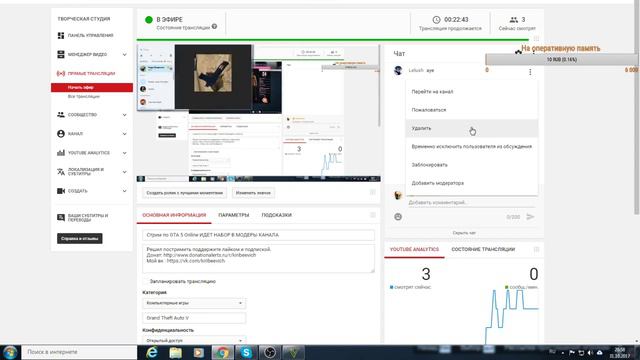This screenshot has width=640, height=360.
Task: Open the Начать эфир sidebar item
Action: click(x=92, y=87)
